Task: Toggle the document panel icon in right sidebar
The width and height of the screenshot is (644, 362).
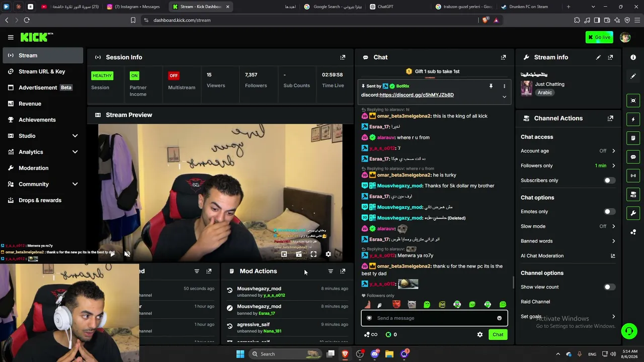Action: tap(633, 138)
